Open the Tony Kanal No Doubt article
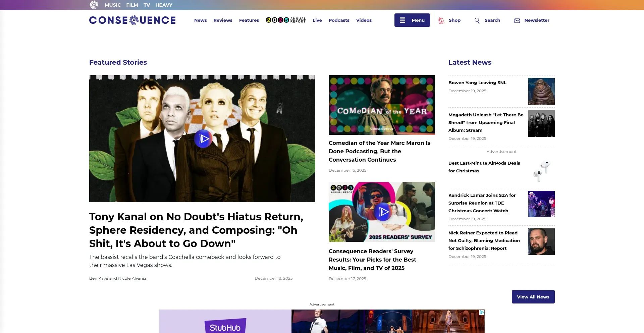Image resolution: width=644 pixels, height=333 pixels. [196, 230]
